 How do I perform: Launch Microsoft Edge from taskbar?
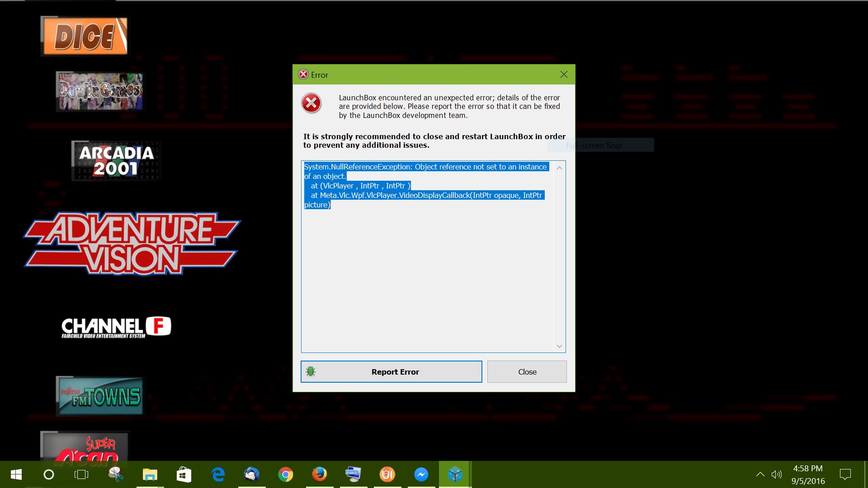(218, 474)
